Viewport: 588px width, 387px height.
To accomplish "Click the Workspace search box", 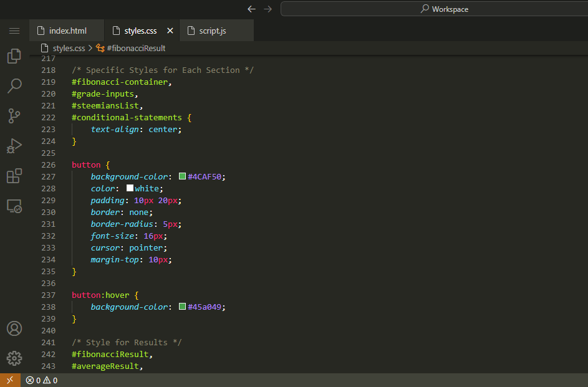I will coord(434,9).
